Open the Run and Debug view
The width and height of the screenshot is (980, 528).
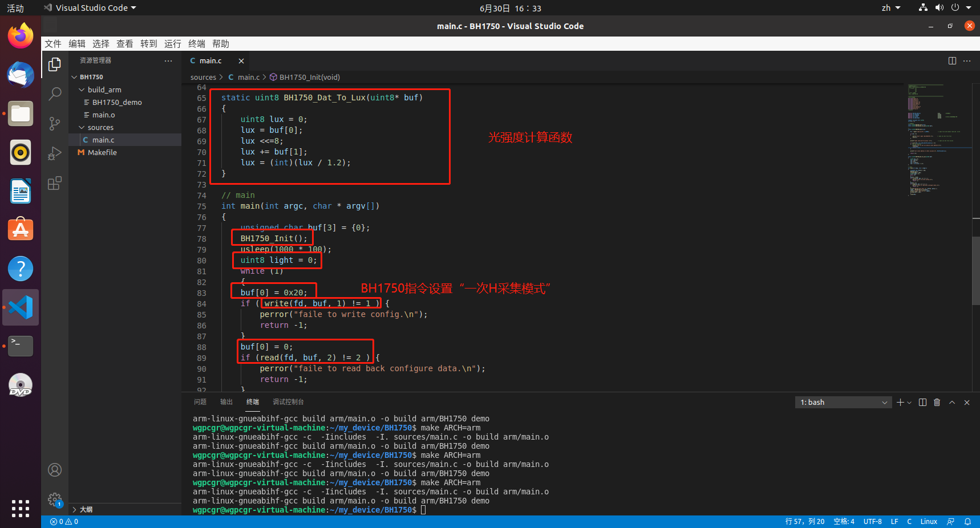pyautogui.click(x=55, y=153)
